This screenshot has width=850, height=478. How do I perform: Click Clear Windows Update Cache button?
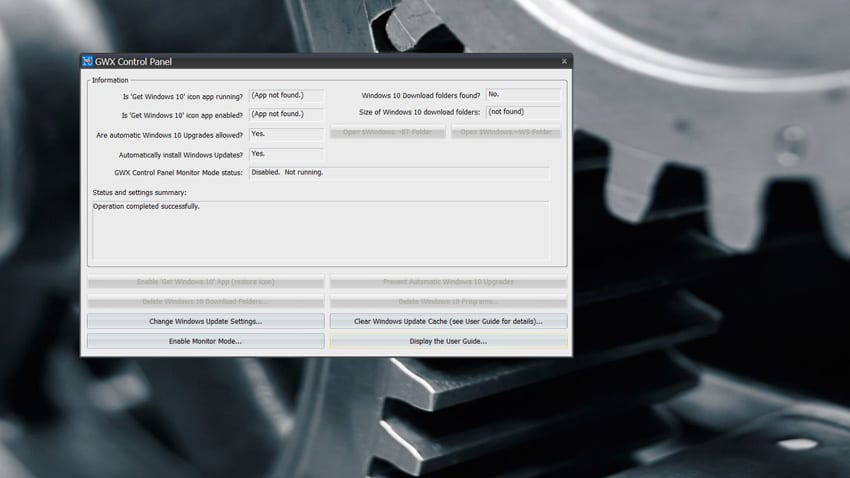tap(448, 321)
